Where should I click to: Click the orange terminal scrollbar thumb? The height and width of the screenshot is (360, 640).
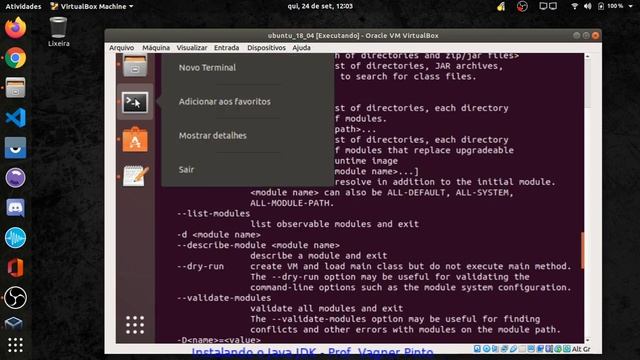[x=582, y=250]
